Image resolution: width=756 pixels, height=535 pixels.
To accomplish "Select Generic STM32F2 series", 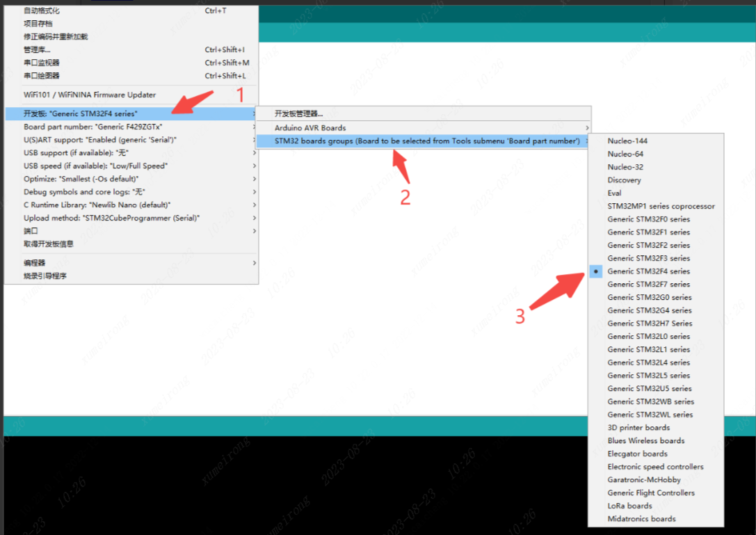I will pyautogui.click(x=656, y=245).
